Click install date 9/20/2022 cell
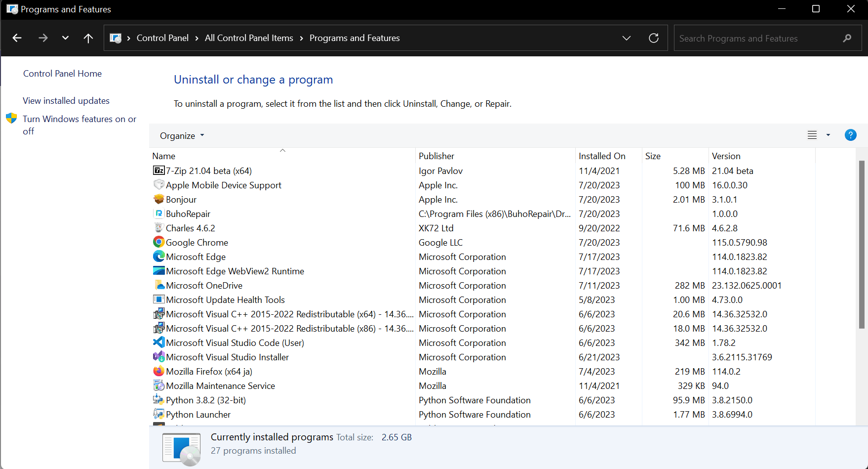Viewport: 868px width, 469px height. 599,228
